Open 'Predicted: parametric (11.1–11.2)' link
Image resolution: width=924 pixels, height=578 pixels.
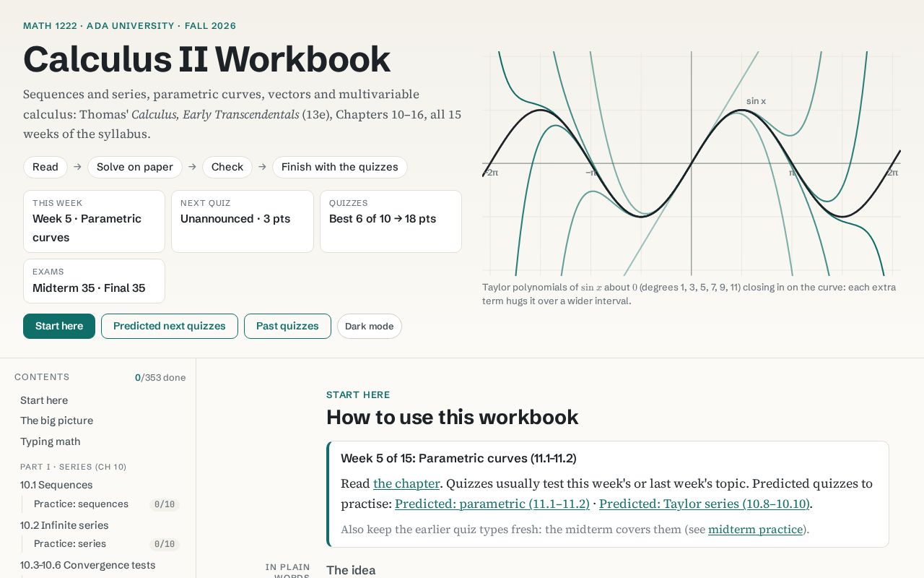coord(492,504)
